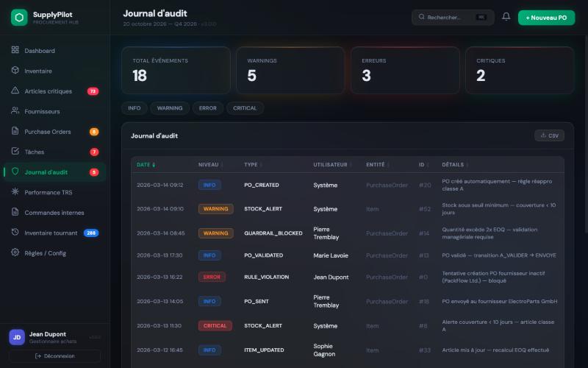Open Fournisseurs menu item
Screen dimensions: 588x368
tap(54, 111)
